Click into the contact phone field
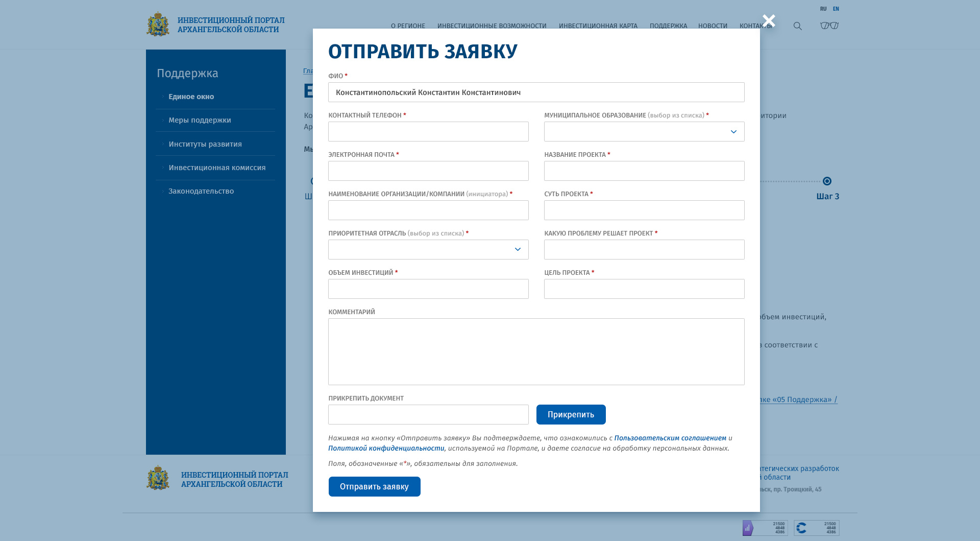The image size is (980, 541). 428,132
